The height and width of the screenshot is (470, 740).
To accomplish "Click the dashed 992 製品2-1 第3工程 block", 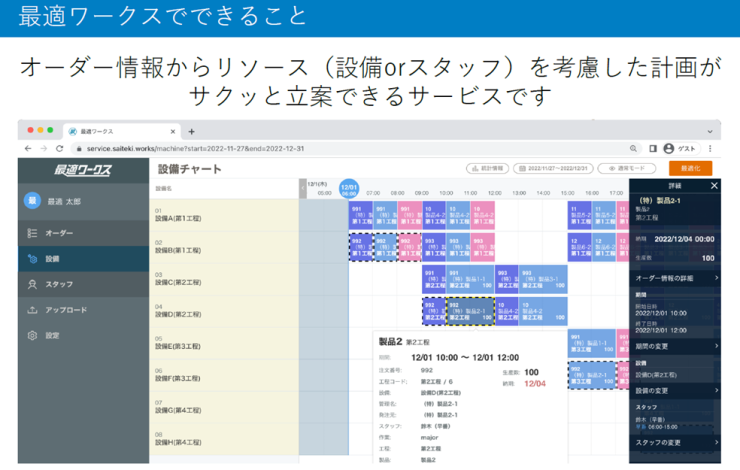I will point(592,376).
